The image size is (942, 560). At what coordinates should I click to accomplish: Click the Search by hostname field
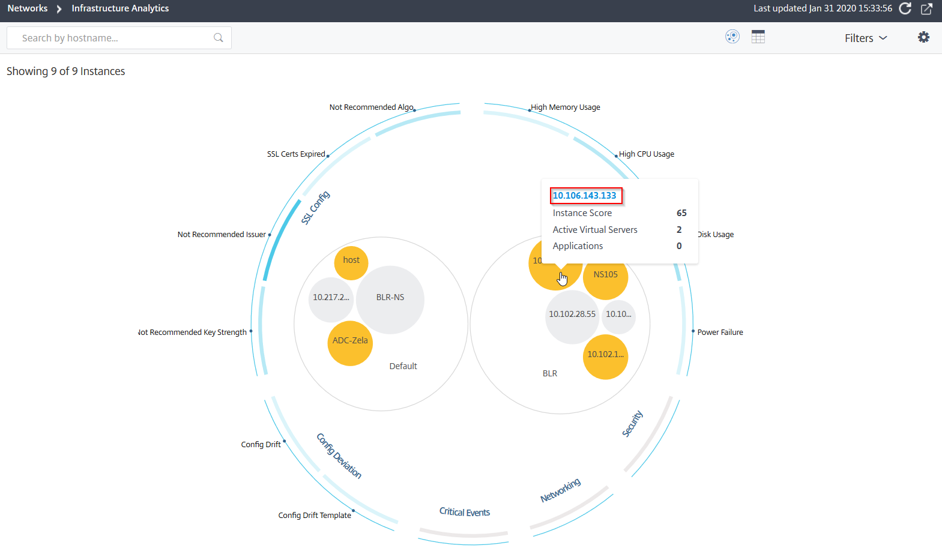coord(119,38)
